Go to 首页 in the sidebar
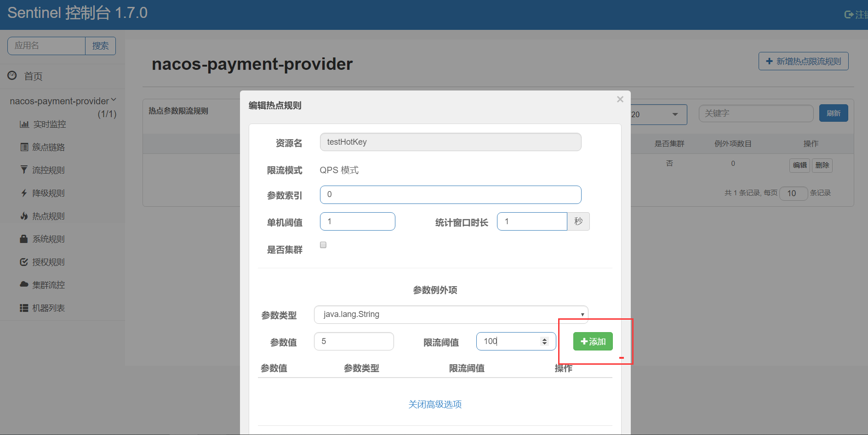Image resolution: width=868 pixels, height=435 pixels. (33, 76)
